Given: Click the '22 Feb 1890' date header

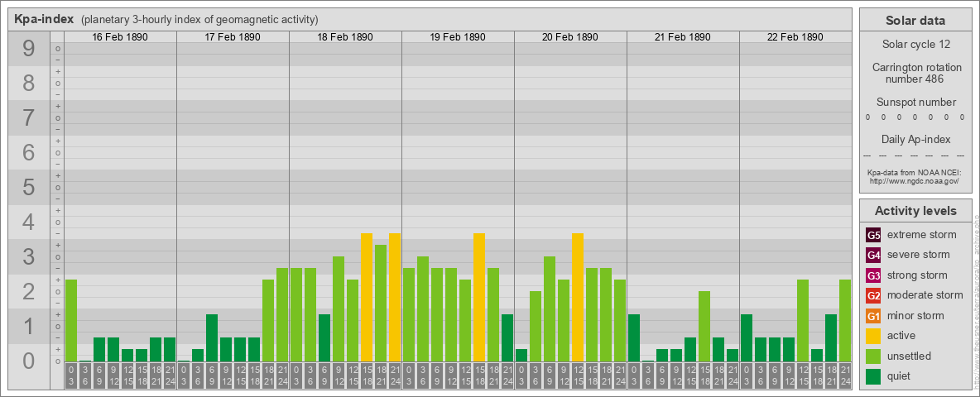Looking at the screenshot, I should [795, 37].
